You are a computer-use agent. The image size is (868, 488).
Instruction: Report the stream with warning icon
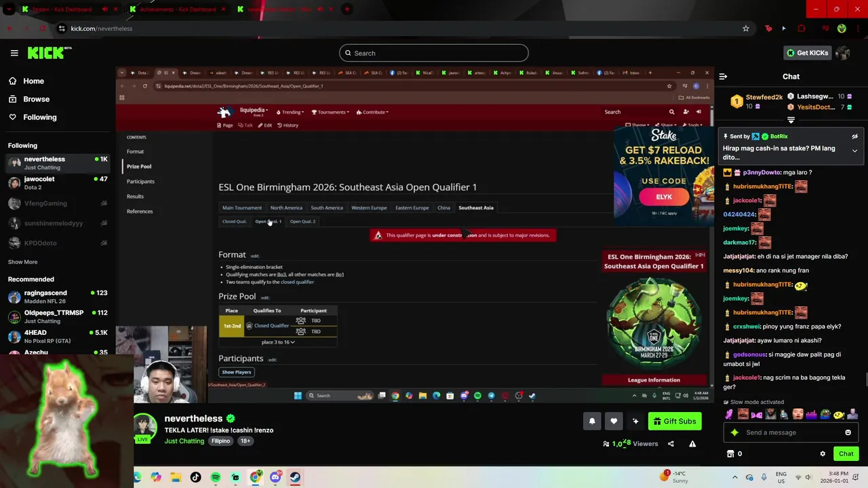pyautogui.click(x=692, y=444)
